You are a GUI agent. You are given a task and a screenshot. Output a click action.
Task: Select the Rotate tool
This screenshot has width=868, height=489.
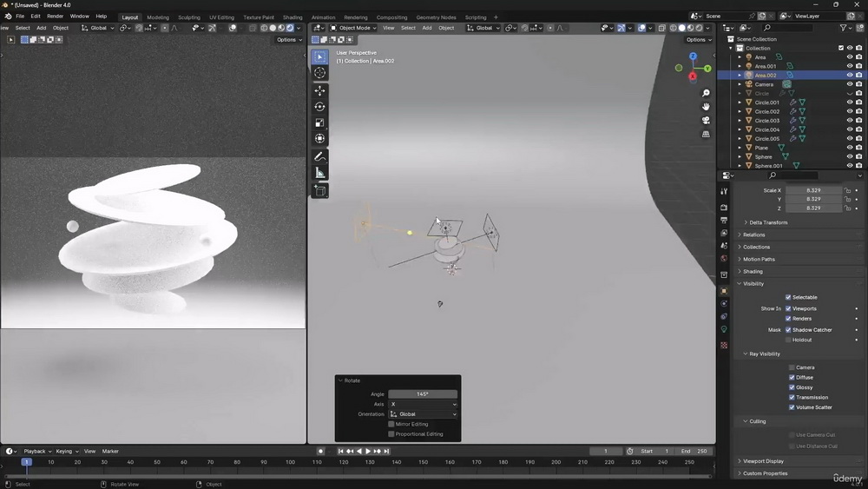click(320, 107)
